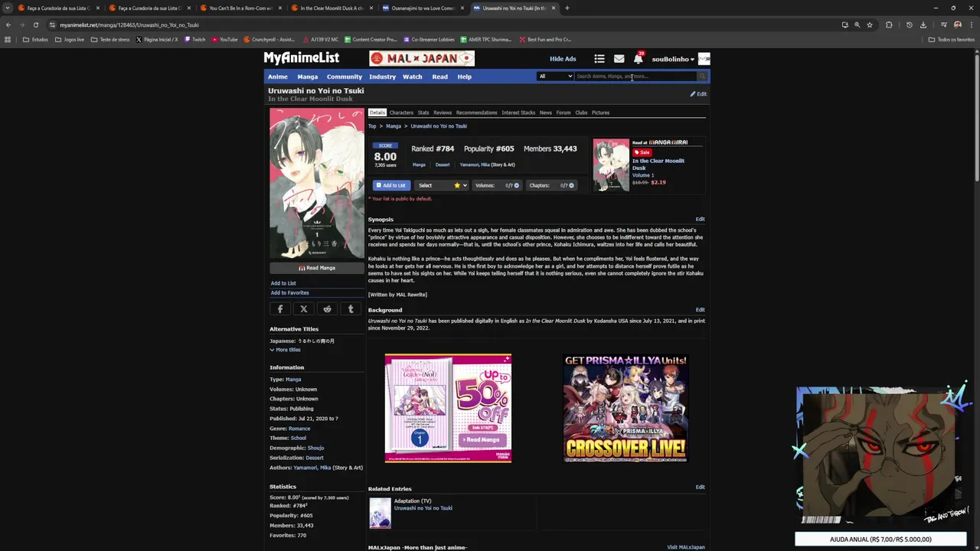The width and height of the screenshot is (980, 551).
Task: Switch to the Interest Stacks tab
Action: [x=518, y=112]
